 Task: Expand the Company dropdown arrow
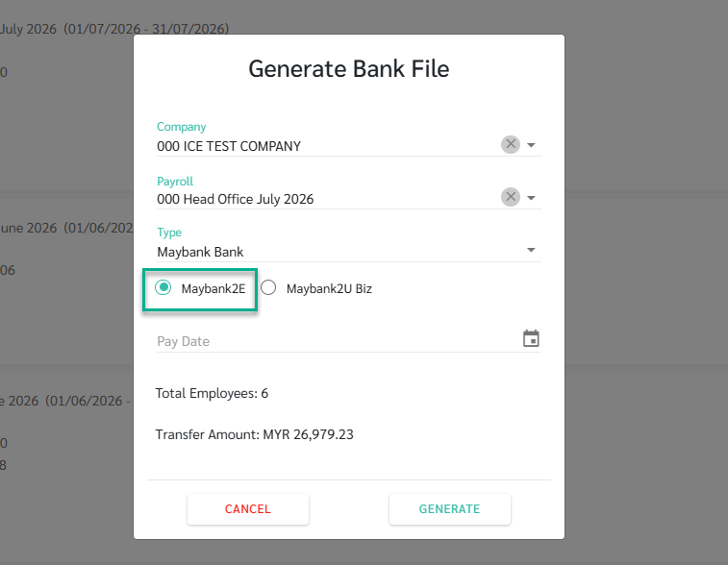click(x=531, y=145)
